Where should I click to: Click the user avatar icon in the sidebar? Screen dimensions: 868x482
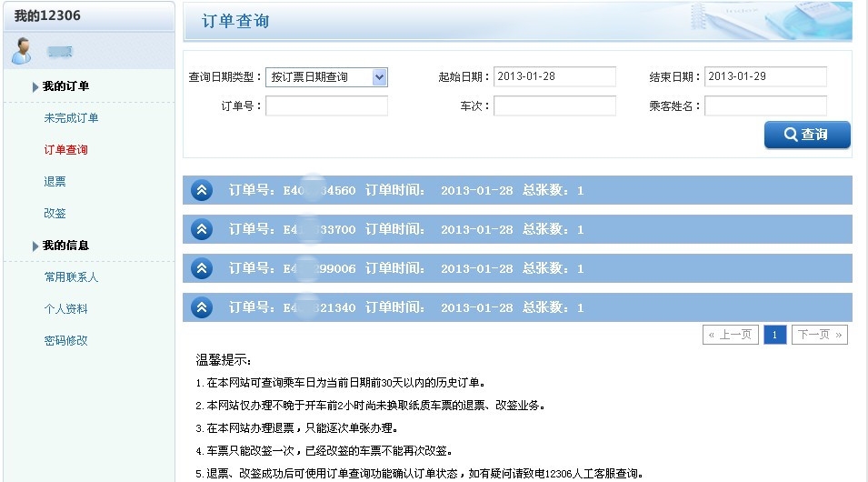[x=22, y=51]
